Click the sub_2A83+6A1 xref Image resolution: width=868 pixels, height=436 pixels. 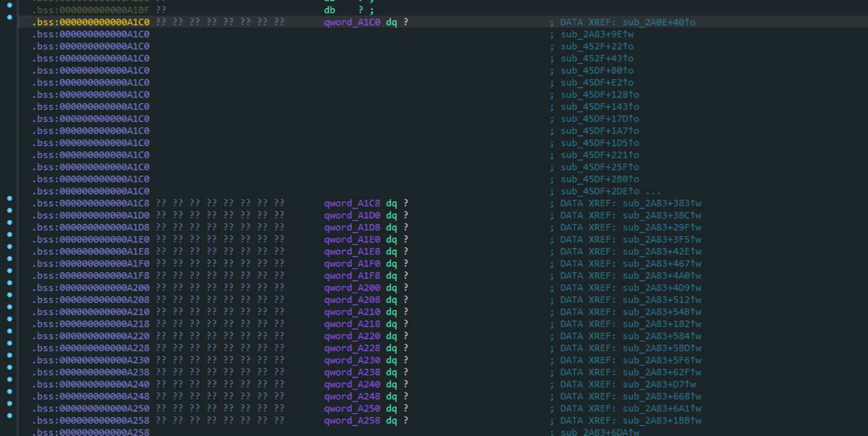coord(662,408)
